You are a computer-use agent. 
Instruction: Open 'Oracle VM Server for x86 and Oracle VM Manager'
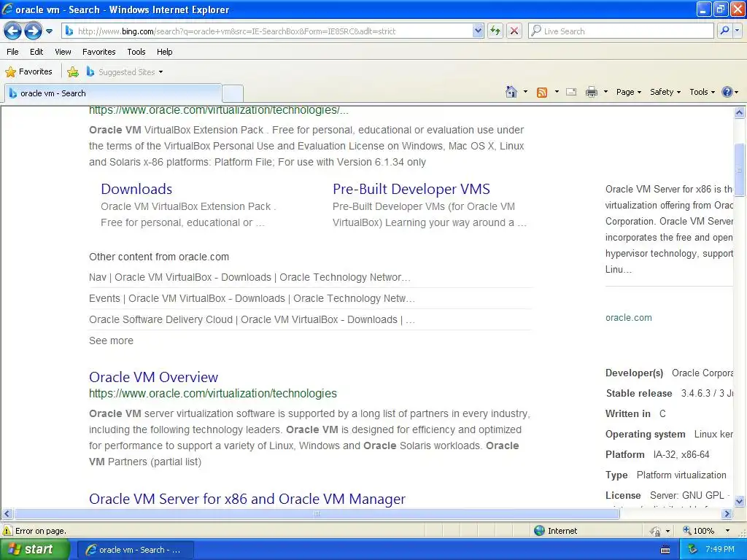tap(247, 499)
